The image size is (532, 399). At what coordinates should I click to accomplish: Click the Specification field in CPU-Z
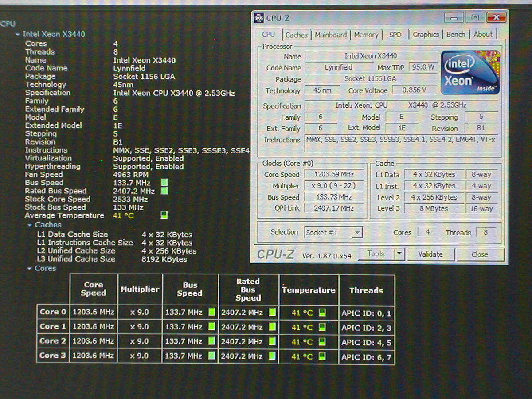(x=401, y=105)
